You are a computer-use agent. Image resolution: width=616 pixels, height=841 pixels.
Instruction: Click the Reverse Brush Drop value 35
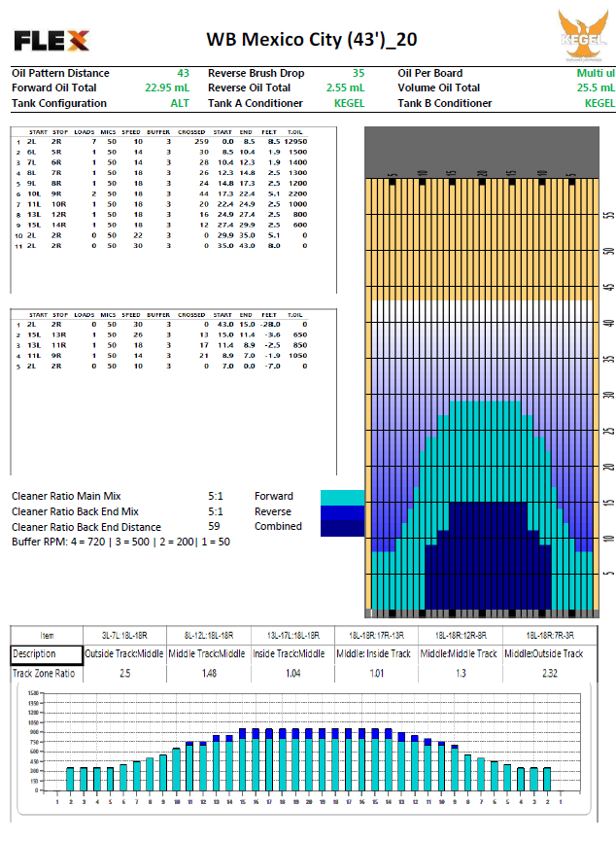(x=359, y=73)
